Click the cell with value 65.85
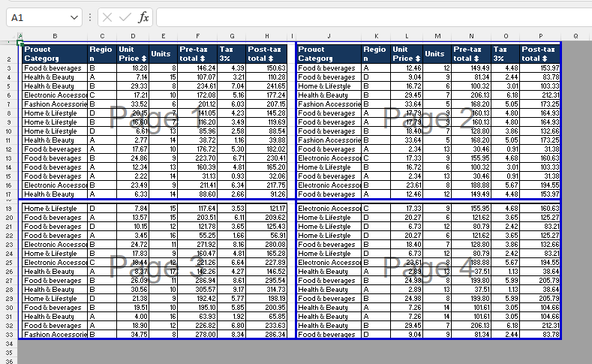The image size is (592, 364). pos(267,317)
